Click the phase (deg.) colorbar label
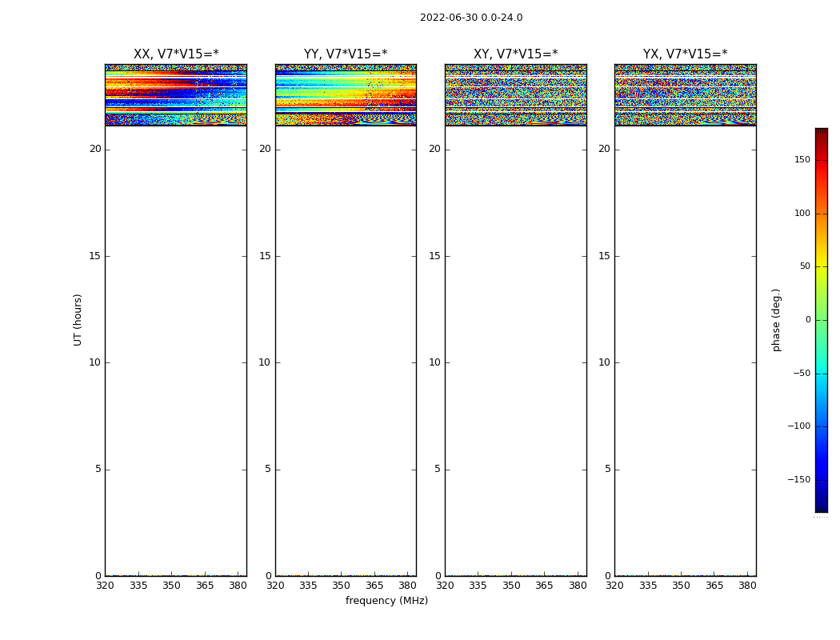The height and width of the screenshot is (640, 840). pos(776,319)
